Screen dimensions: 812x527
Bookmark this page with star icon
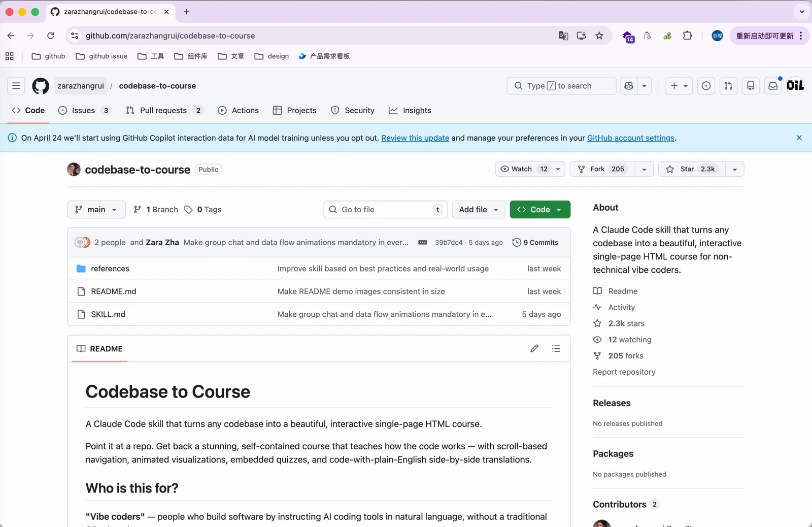point(599,36)
